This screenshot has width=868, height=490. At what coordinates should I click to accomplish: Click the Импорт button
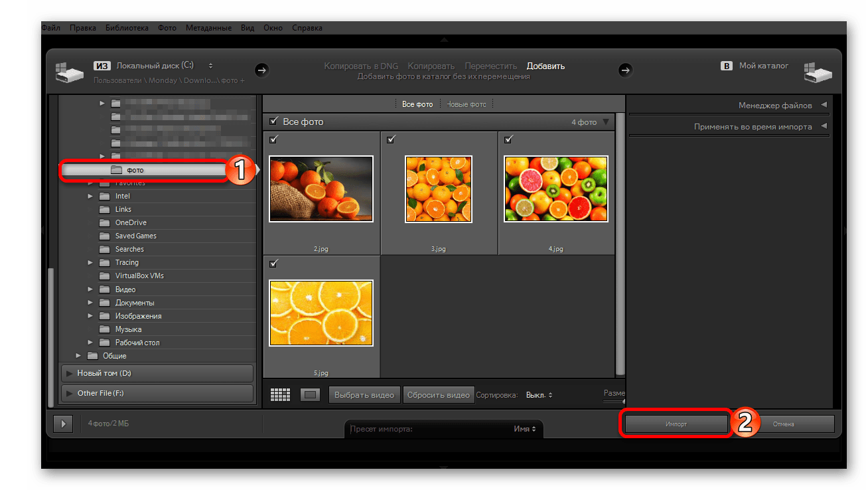[676, 424]
